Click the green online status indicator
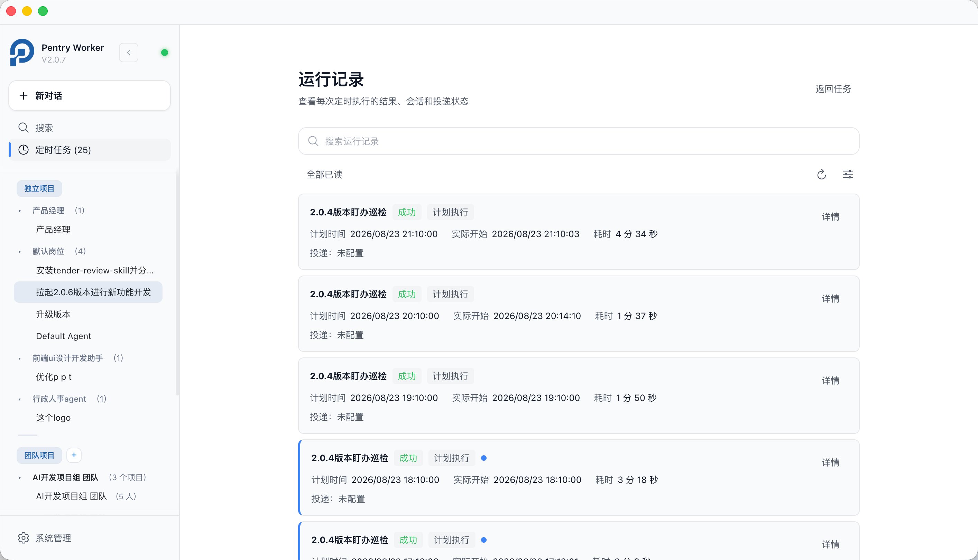Image resolution: width=978 pixels, height=560 pixels. [x=164, y=53]
